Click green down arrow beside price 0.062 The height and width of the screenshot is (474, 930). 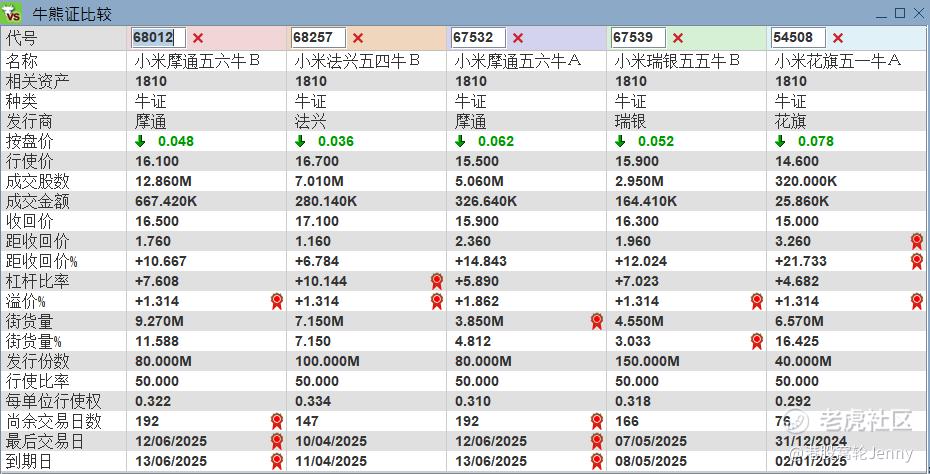[x=460, y=141]
